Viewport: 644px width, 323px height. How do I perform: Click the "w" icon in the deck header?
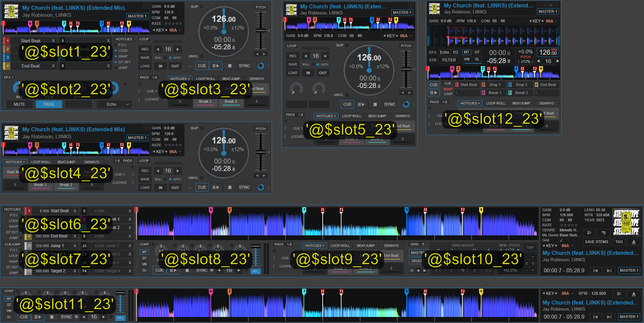(x=551, y=5)
